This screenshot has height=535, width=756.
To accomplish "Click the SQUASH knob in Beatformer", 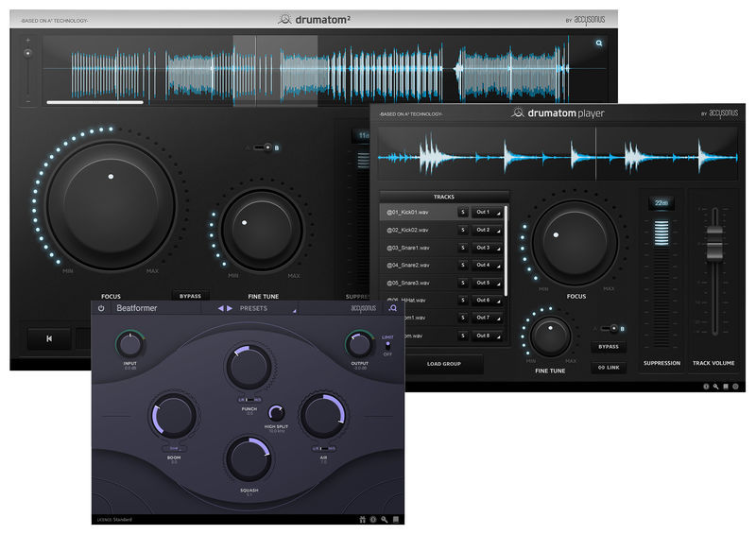I will coord(249,458).
